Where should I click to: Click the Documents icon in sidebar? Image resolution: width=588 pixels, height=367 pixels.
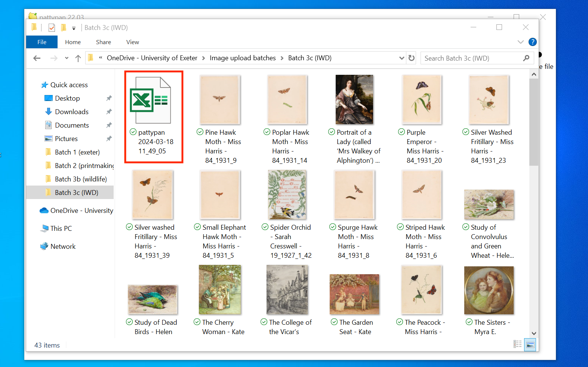pos(49,125)
